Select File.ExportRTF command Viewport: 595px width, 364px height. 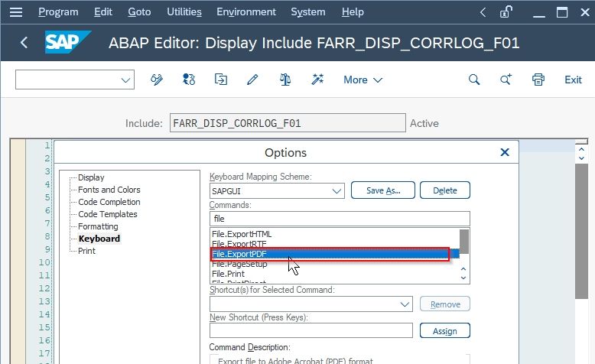click(x=334, y=244)
